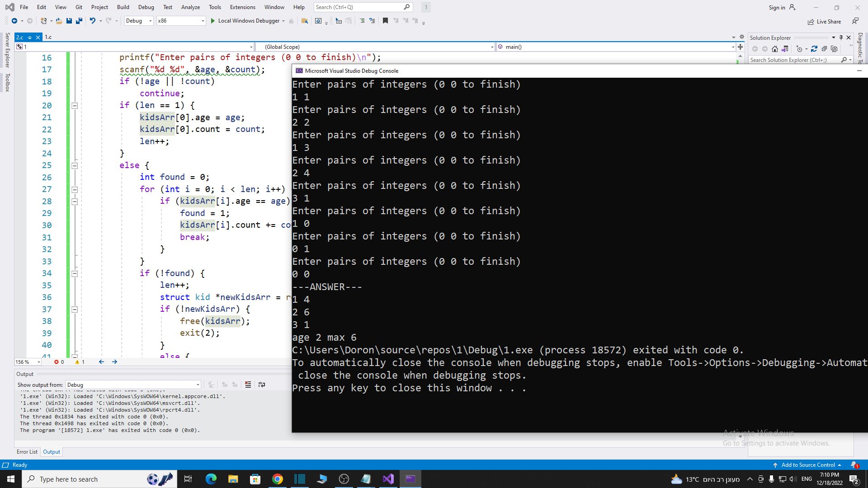
Task: Click Add to Source Control
Action: [808, 465]
